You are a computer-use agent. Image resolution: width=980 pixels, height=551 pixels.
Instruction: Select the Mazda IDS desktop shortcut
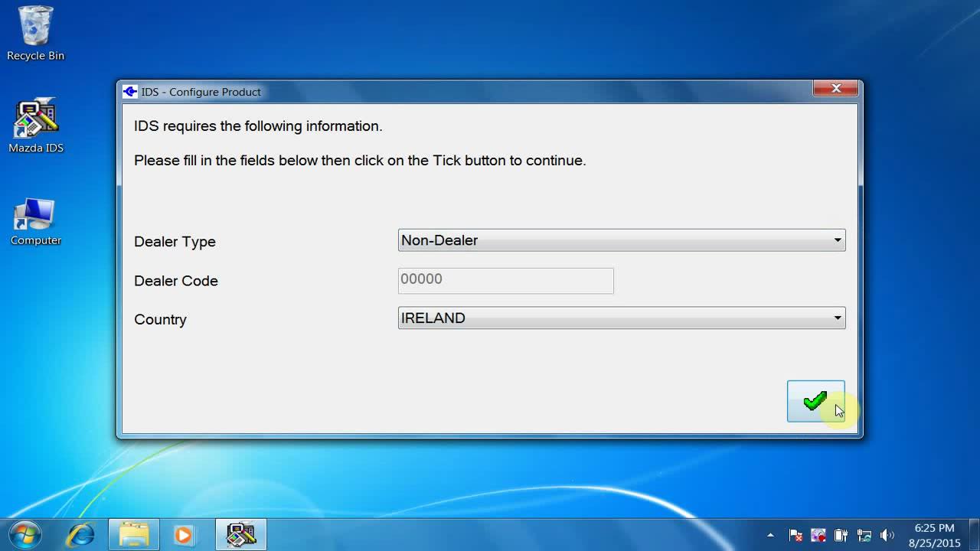pos(35,126)
